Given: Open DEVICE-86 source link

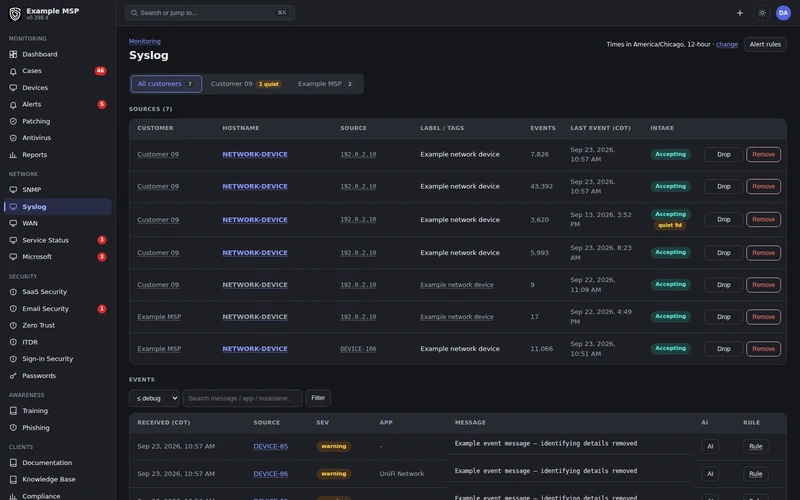Looking at the screenshot, I should [x=270, y=474].
